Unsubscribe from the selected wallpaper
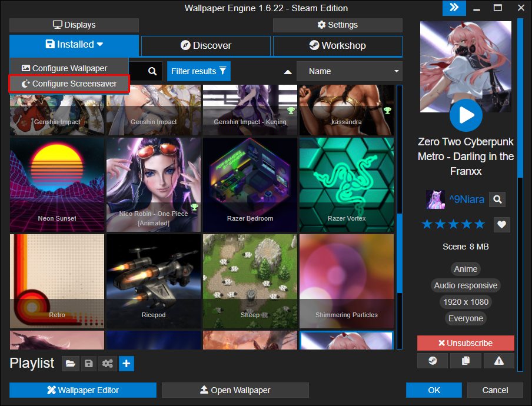Image resolution: width=532 pixels, height=406 pixels. point(465,343)
